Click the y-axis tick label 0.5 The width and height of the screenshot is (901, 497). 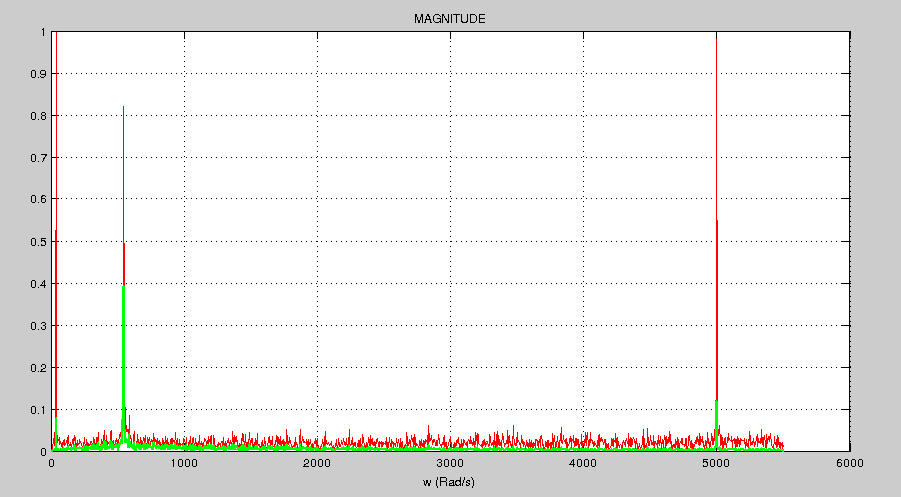coord(39,242)
